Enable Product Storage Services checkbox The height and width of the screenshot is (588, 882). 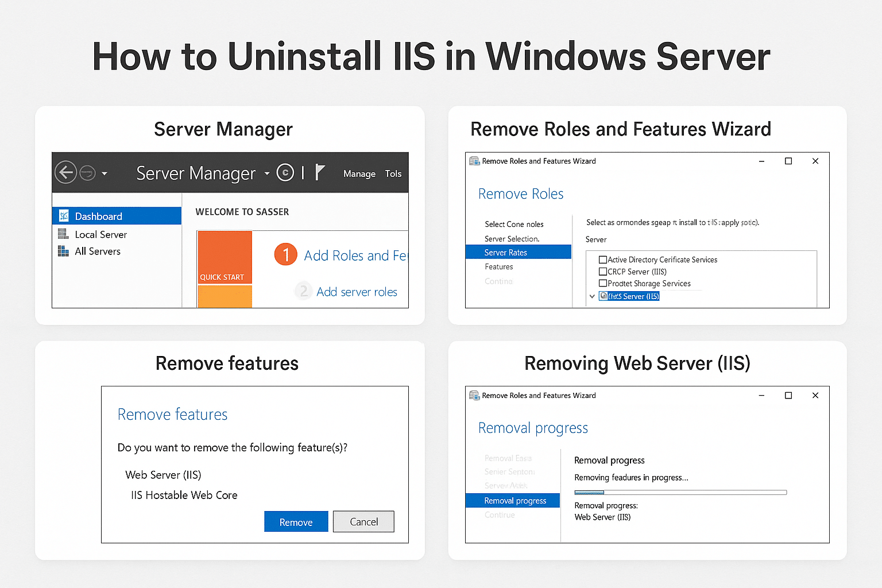[x=602, y=284]
